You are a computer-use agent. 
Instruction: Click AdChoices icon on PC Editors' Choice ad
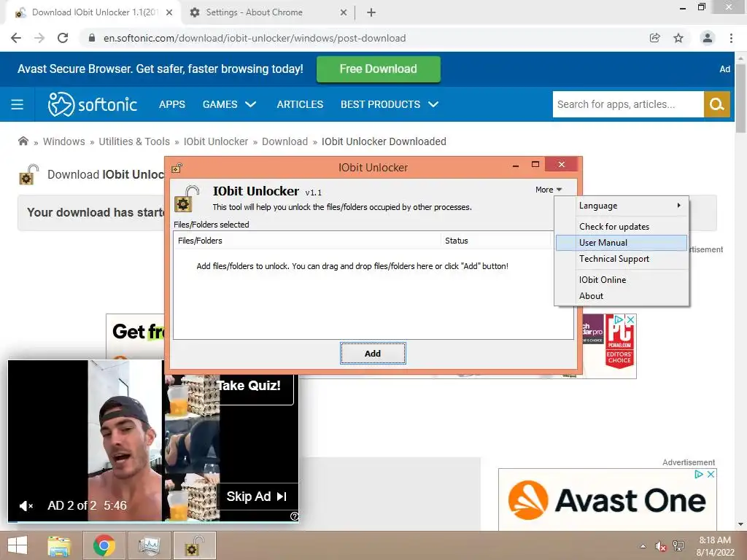point(619,319)
